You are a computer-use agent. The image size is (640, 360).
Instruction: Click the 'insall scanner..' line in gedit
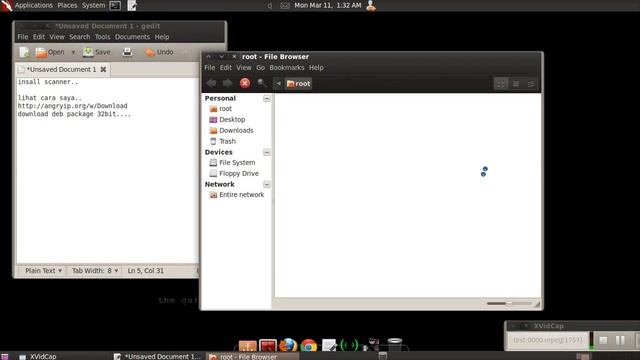coord(48,82)
